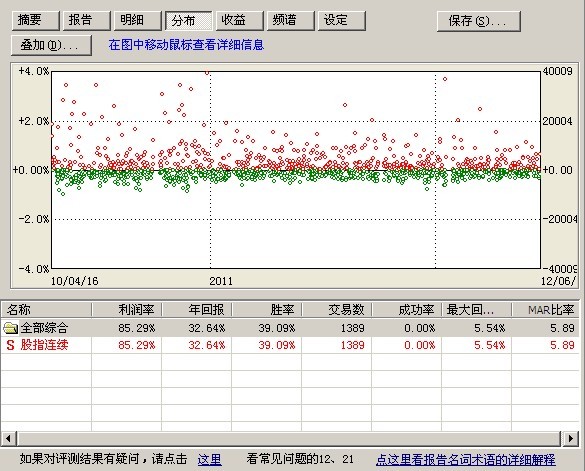Click the -2.0% axis label
The image size is (585, 471).
point(34,219)
